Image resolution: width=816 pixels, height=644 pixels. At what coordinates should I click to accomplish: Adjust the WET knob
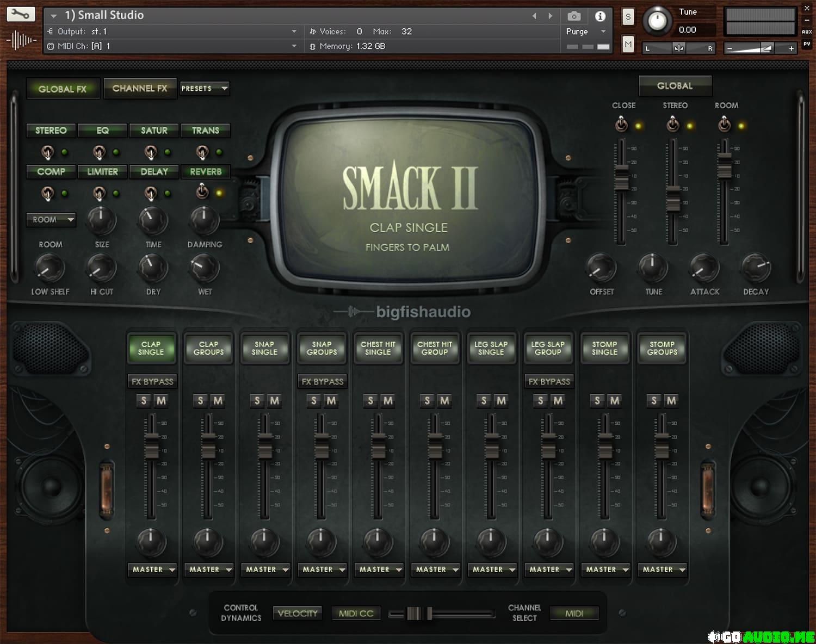205,268
